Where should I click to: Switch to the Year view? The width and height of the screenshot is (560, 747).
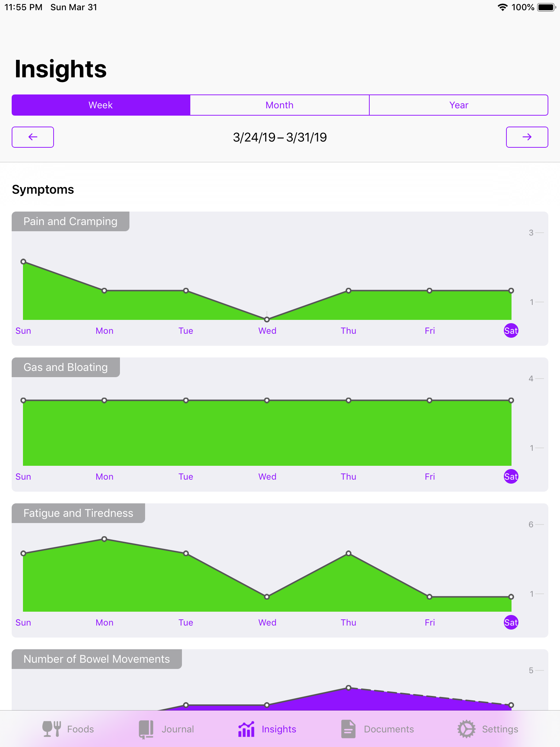pos(459,105)
